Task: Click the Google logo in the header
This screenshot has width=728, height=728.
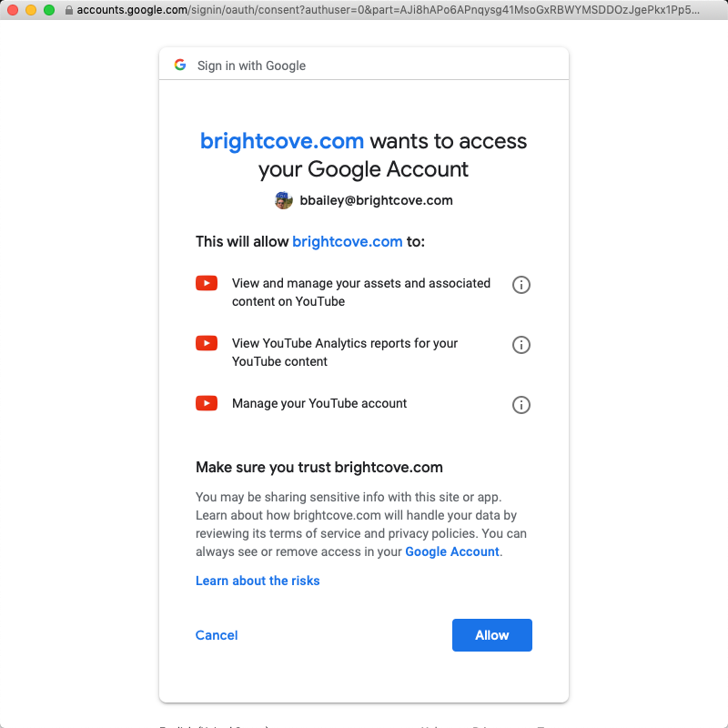Action: (x=180, y=66)
